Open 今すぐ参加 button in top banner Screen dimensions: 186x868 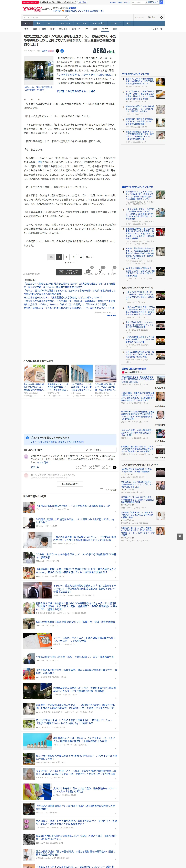tap(82, 2)
